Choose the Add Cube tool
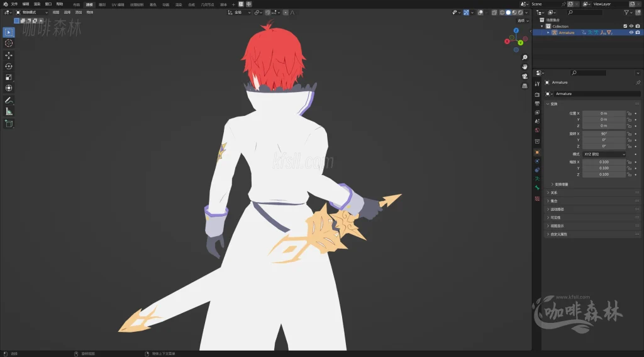This screenshot has height=357, width=644. pyautogui.click(x=9, y=123)
